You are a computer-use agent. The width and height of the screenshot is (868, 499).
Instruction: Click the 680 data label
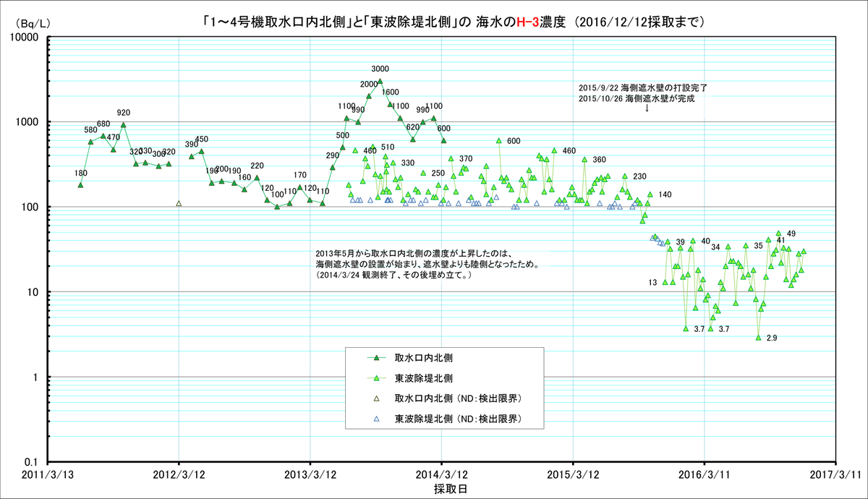click(103, 124)
